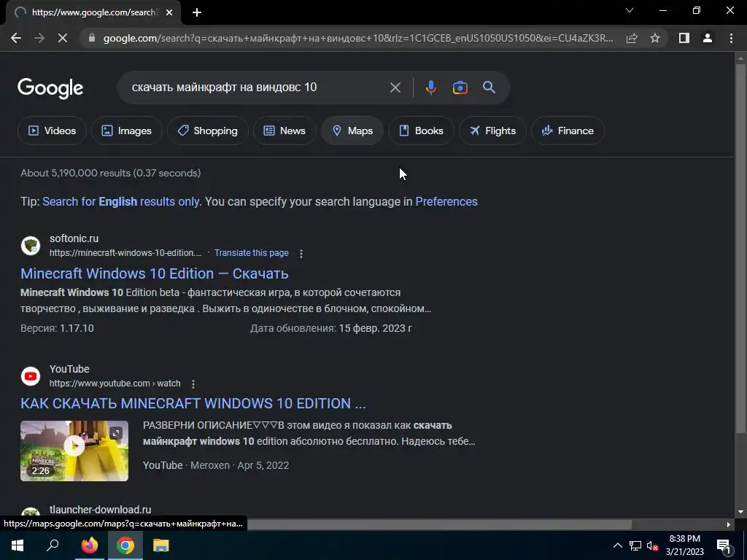
Task: Open File Explorer from the taskbar
Action: coord(161,545)
